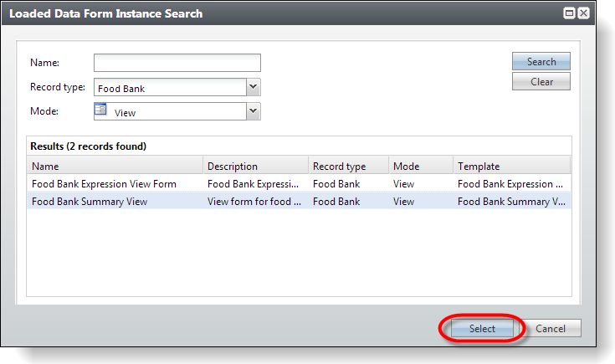The image size is (615, 364).
Task: Close the search dialog with X
Action: click(x=584, y=13)
